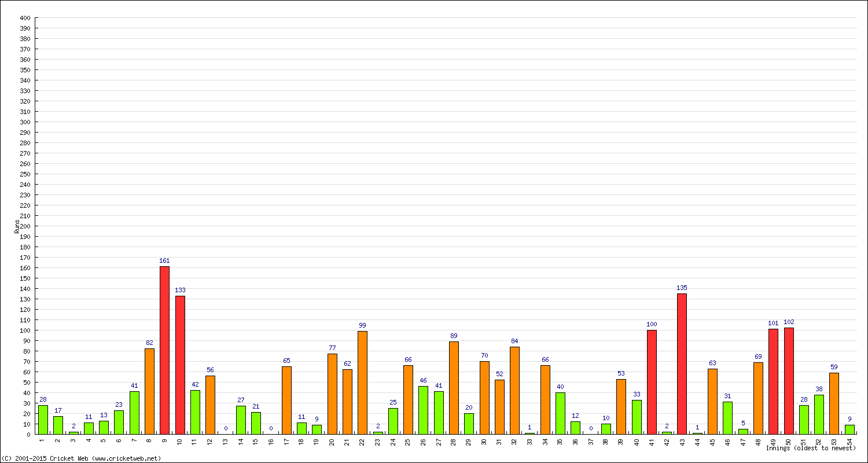Viewport: 868px width, 463px height.
Task: Click the value label 161
Action: [164, 260]
